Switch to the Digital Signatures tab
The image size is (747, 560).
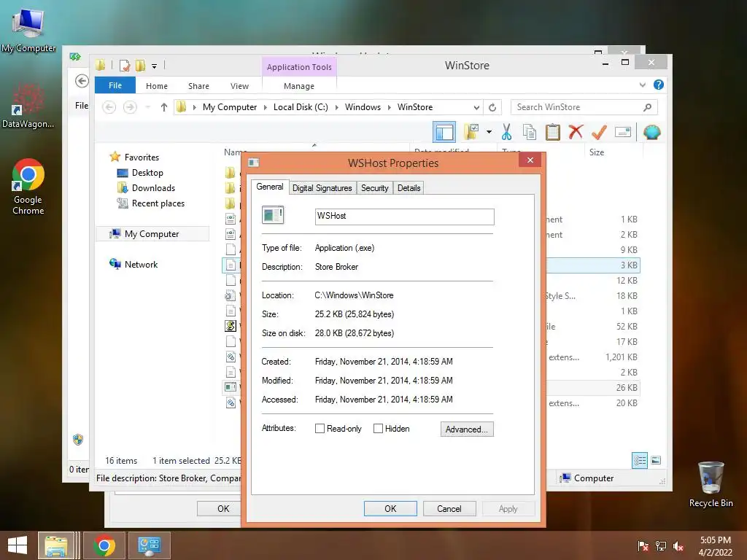pos(322,188)
